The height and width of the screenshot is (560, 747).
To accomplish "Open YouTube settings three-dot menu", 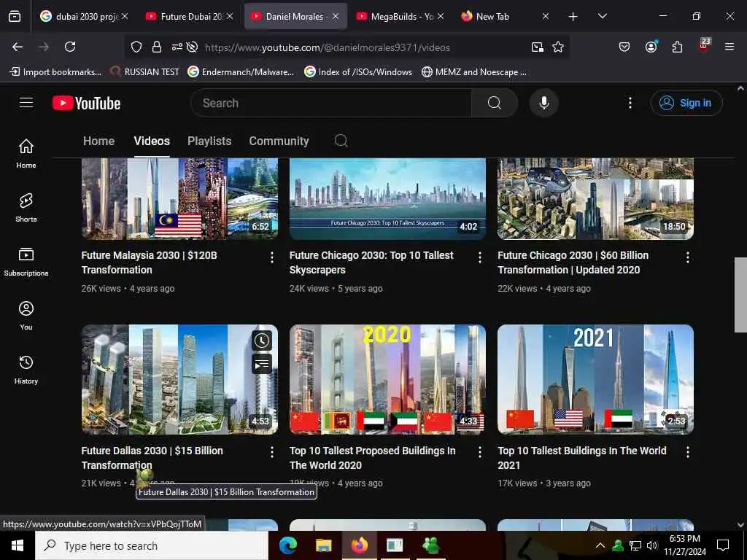I will [630, 103].
